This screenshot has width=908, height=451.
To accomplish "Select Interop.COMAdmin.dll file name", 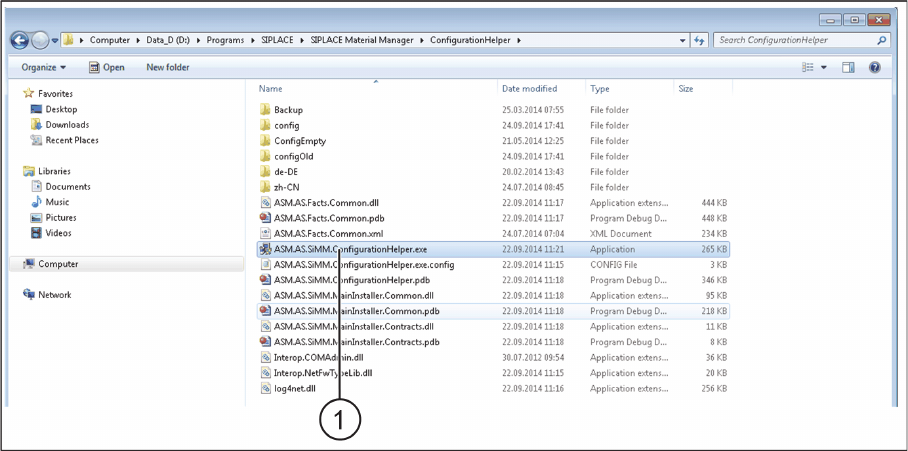I will point(319,358).
